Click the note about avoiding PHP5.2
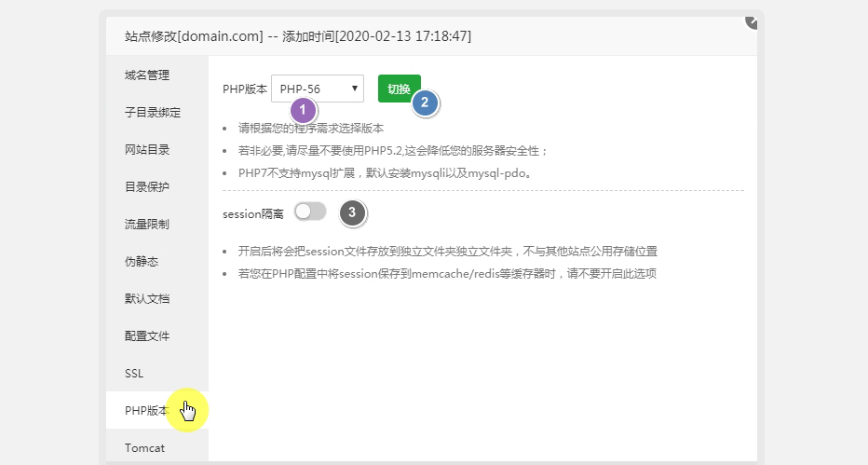Image resolution: width=868 pixels, height=465 pixels. coord(393,151)
